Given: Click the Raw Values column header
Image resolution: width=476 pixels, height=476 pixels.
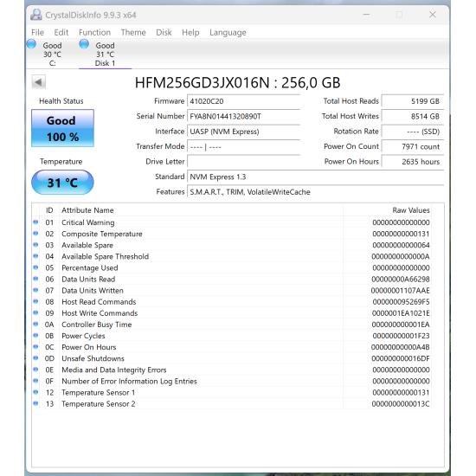Looking at the screenshot, I should (388, 210).
